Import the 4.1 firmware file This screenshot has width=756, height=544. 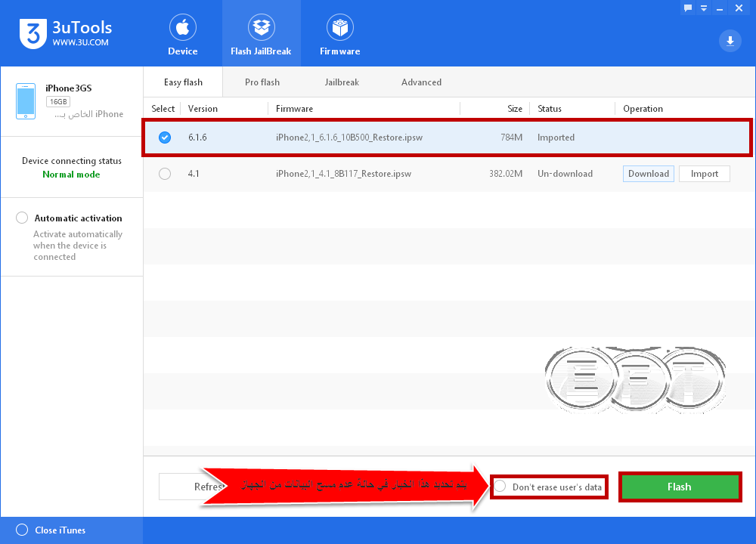(705, 174)
